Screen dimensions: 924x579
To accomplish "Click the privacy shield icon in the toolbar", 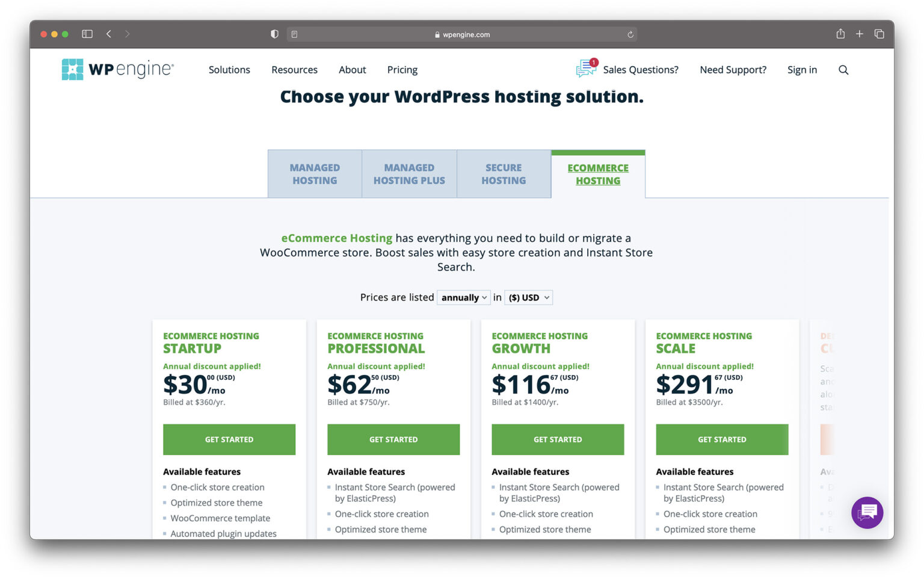I will coord(274,34).
